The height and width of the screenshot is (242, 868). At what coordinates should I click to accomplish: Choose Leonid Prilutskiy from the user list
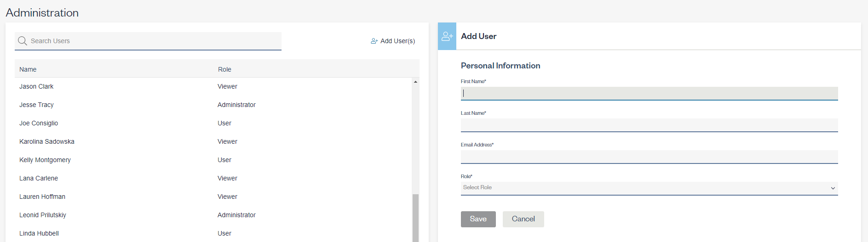42,215
